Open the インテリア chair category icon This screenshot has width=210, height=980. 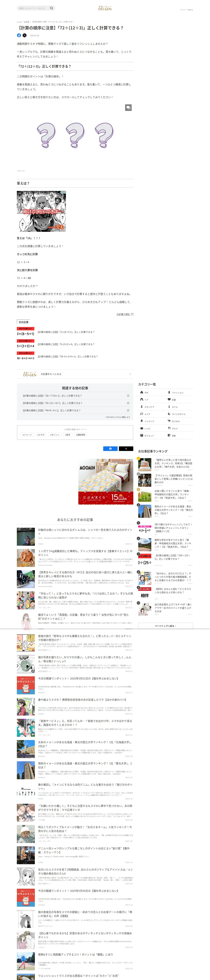coord(142,421)
